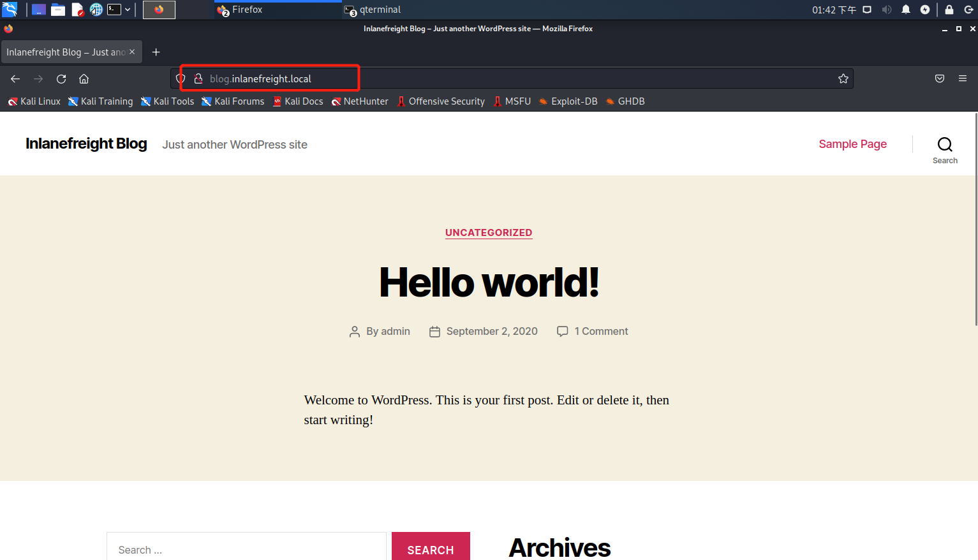Image resolution: width=978 pixels, height=560 pixels.
Task: Open the Offensive Security bookmark
Action: point(441,101)
